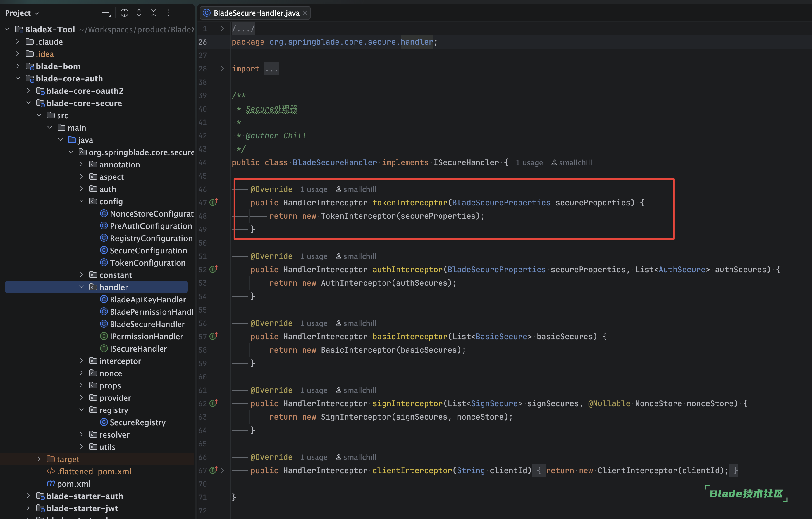Click Select Opened File crosshair icon
812x519 pixels.
(125, 13)
